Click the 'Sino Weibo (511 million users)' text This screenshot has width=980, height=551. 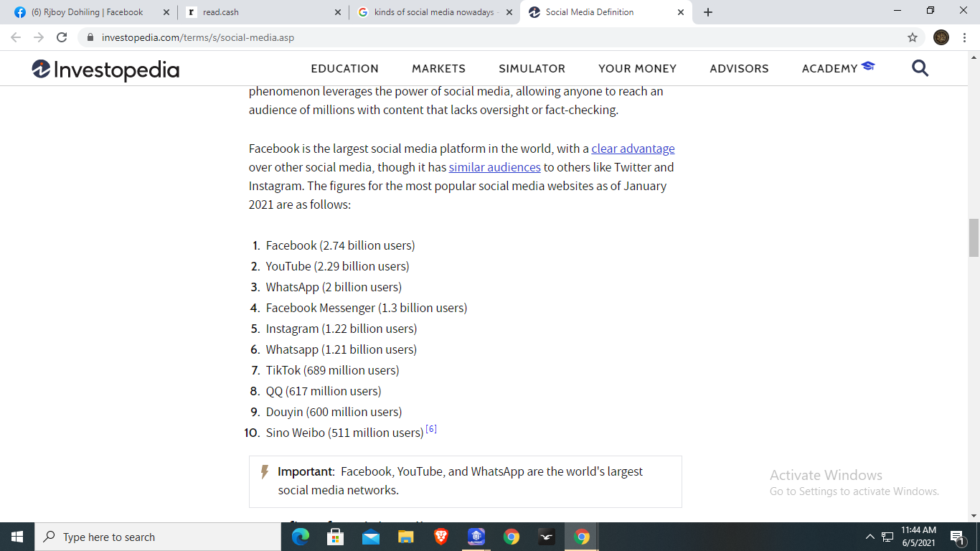click(x=344, y=433)
